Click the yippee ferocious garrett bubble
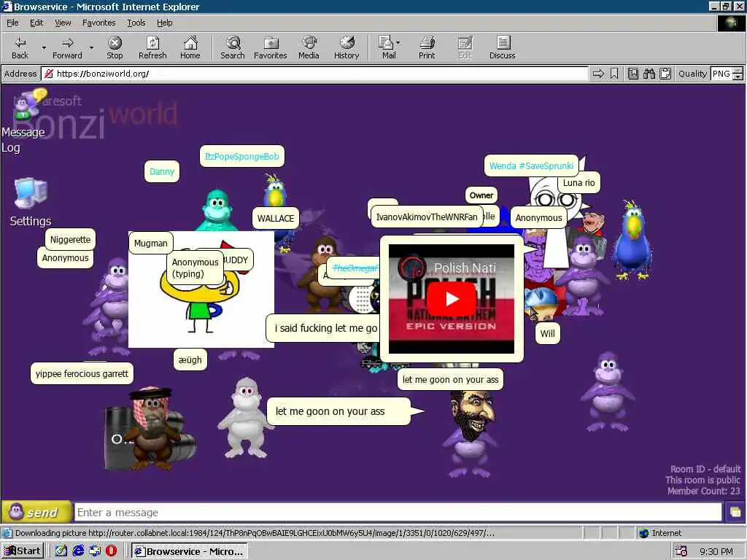This screenshot has width=747, height=560. [82, 374]
